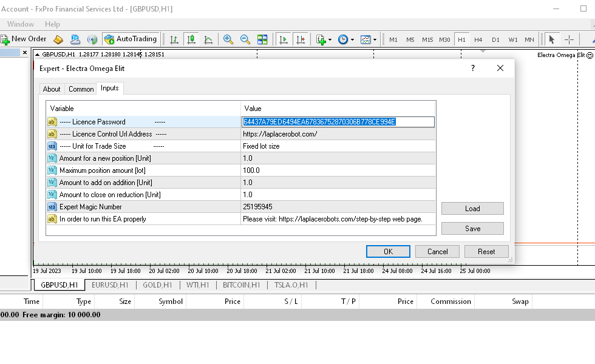The width and height of the screenshot is (595, 364).
Task: Expand the Periods dropdown arrow
Action: pos(352,40)
